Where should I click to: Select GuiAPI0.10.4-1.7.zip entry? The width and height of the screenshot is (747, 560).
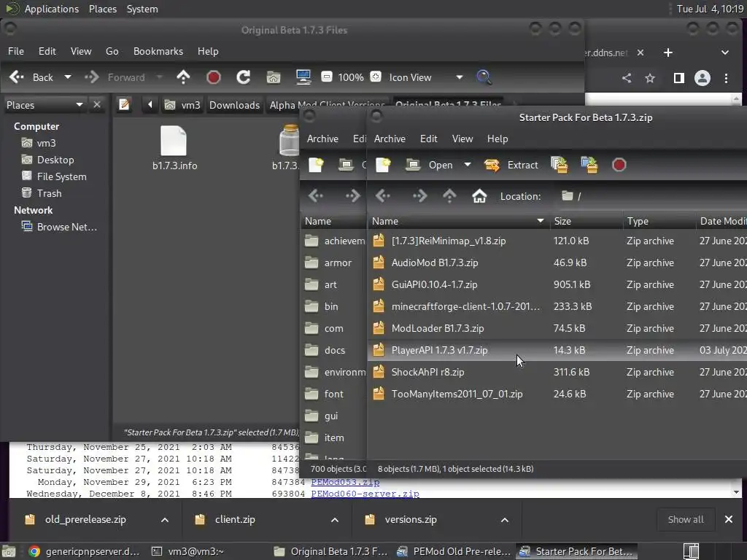[x=557, y=285]
